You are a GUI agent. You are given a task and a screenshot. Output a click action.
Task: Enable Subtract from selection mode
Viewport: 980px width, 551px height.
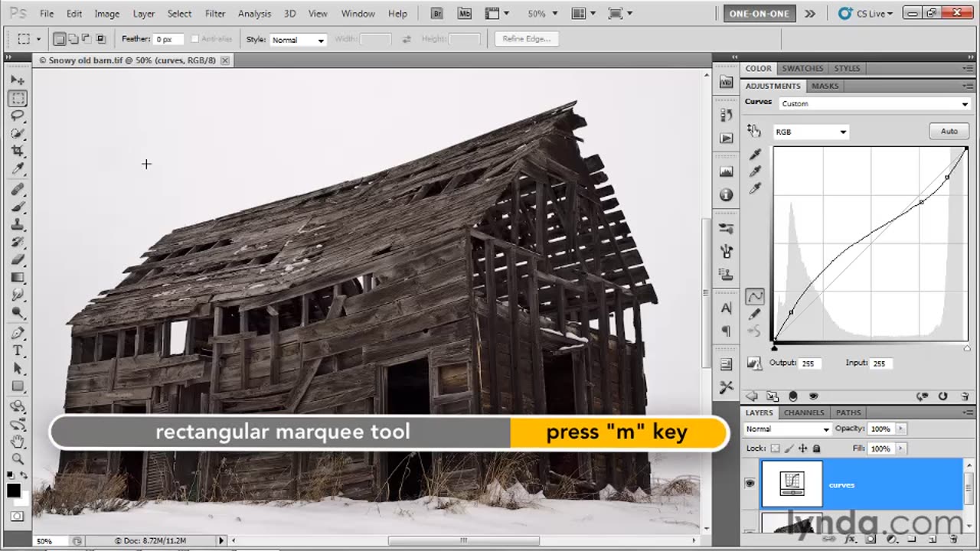(87, 39)
